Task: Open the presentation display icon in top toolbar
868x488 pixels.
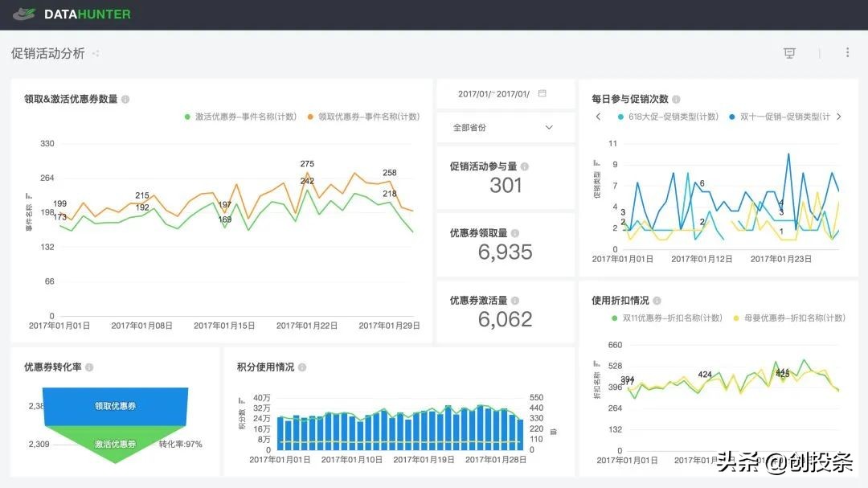Action: (x=789, y=52)
